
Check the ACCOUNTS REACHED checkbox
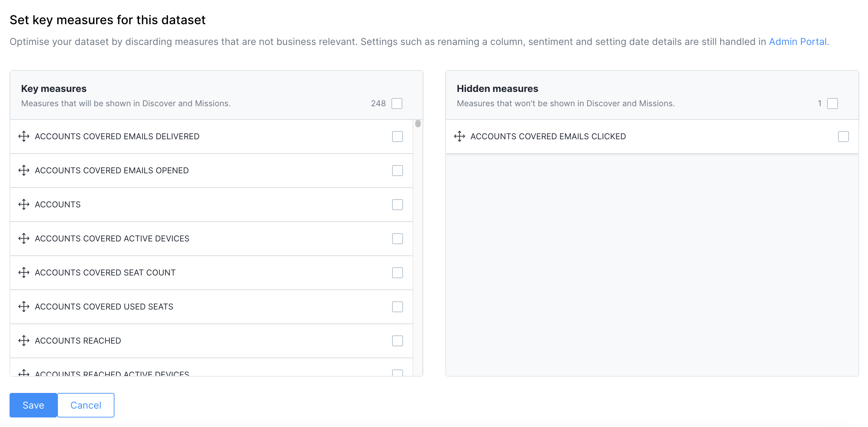point(397,341)
